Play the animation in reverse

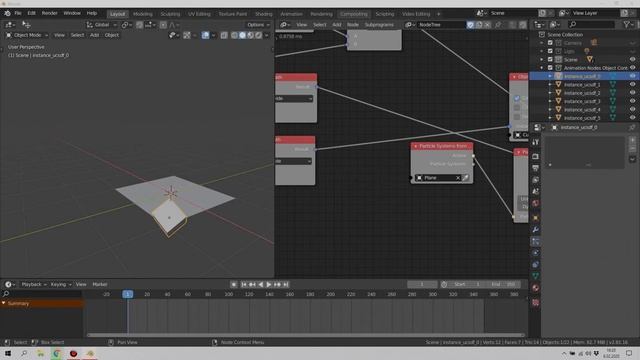click(261, 284)
